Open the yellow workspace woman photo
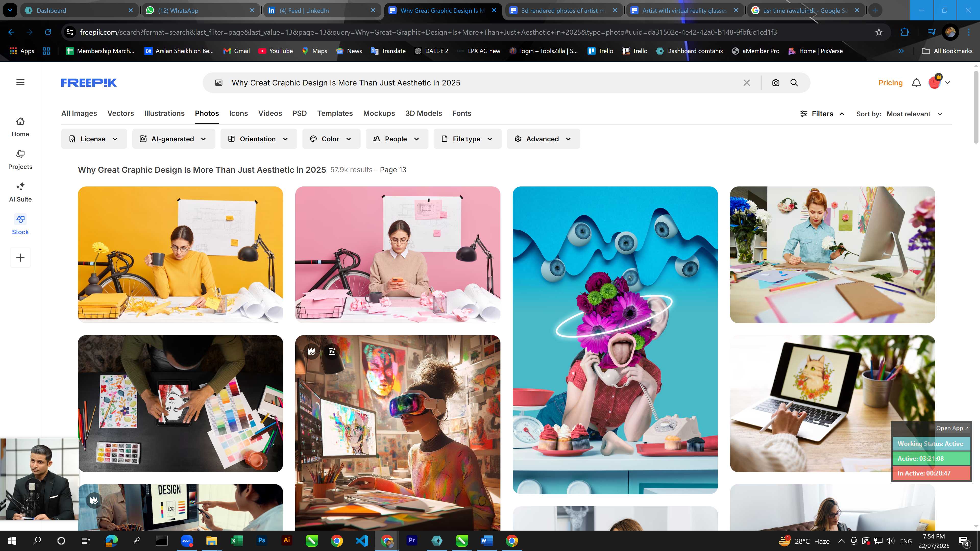Screen dimensions: 980x551 180,254
